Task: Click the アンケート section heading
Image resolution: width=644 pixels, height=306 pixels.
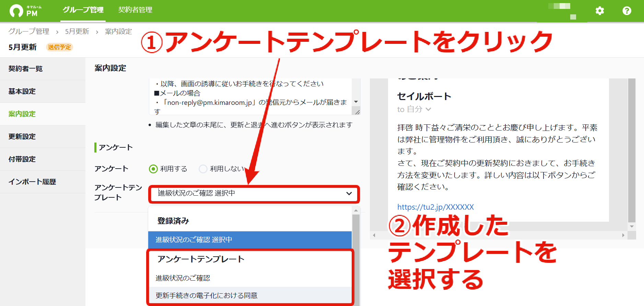Action: [x=116, y=147]
